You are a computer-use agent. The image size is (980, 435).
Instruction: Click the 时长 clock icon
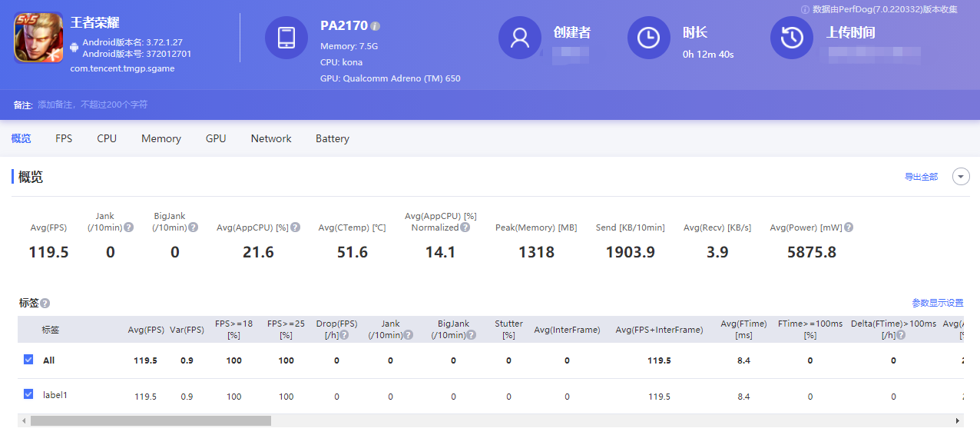(x=649, y=38)
